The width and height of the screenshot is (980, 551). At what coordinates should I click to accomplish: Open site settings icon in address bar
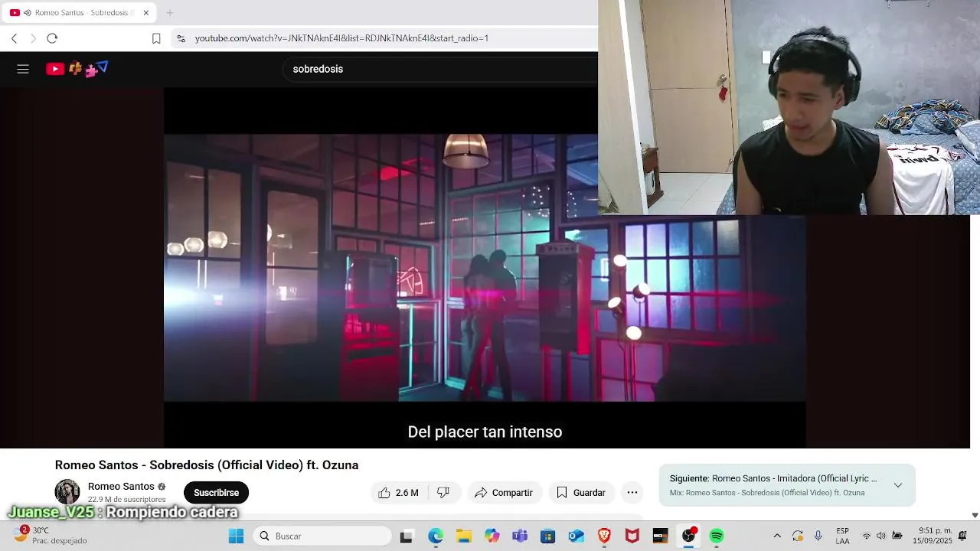[181, 38]
